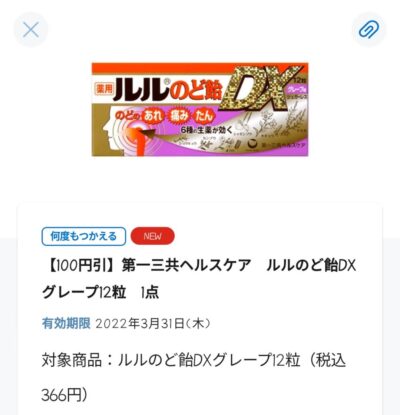Tap the 366円 price text

tap(64, 395)
